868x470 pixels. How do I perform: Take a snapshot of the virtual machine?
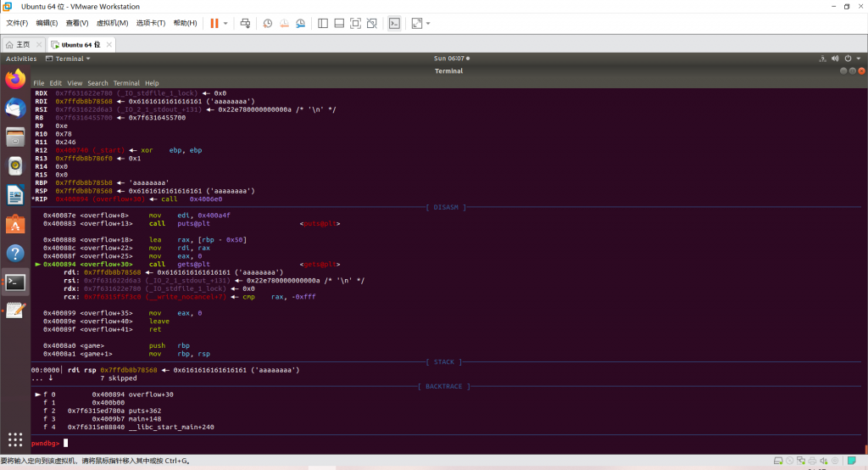(267, 23)
